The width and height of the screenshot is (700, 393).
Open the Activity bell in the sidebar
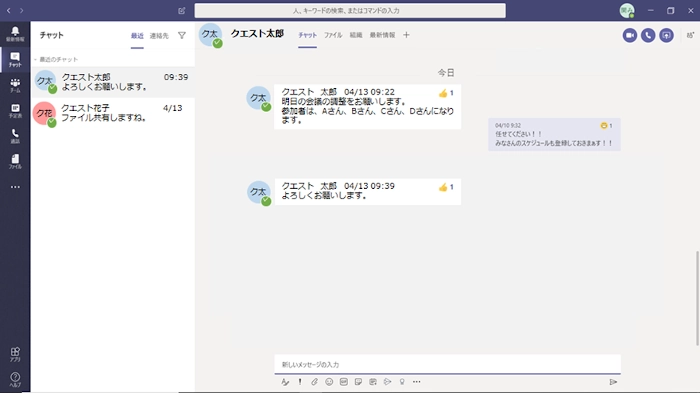pyautogui.click(x=15, y=33)
